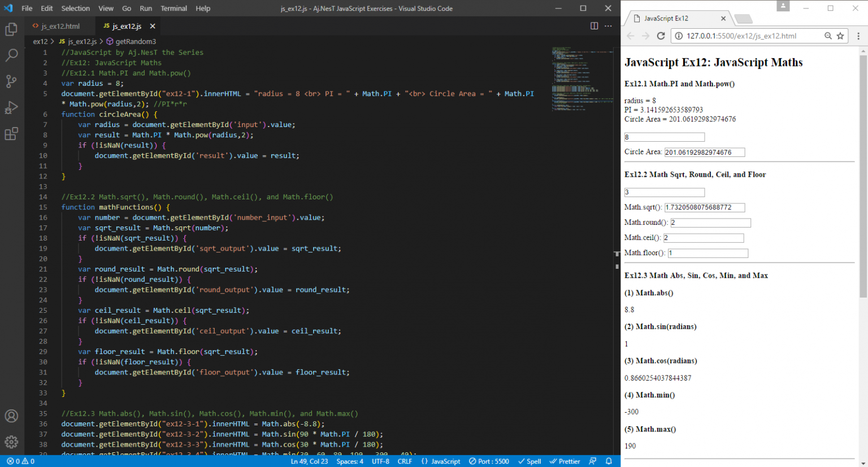The image size is (868, 467).
Task: Click Prettier formatter status item
Action: (565, 461)
